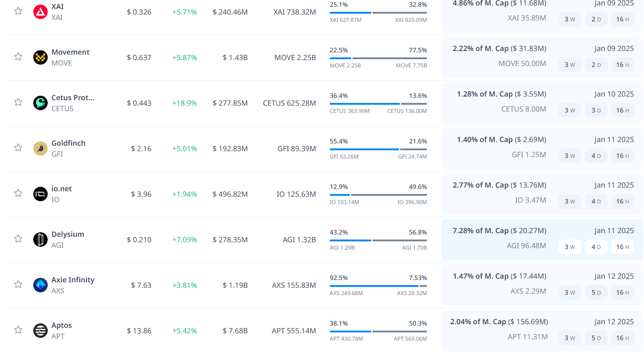The height and width of the screenshot is (352, 644).
Task: Open the XAI token name link
Action: point(57,6)
